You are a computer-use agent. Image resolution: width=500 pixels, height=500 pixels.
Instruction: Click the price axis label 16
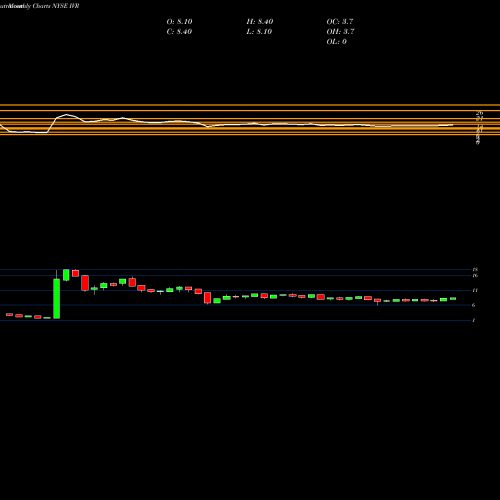click(x=475, y=275)
